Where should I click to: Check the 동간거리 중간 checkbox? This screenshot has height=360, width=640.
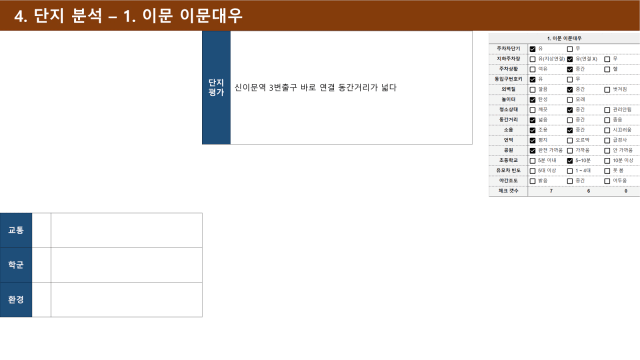(x=570, y=120)
